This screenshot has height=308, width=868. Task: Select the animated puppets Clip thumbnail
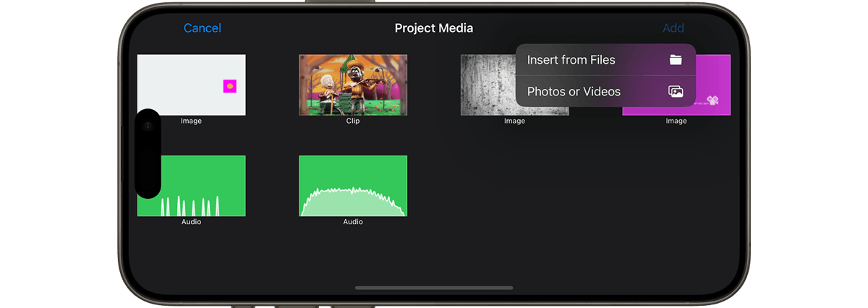(x=353, y=85)
